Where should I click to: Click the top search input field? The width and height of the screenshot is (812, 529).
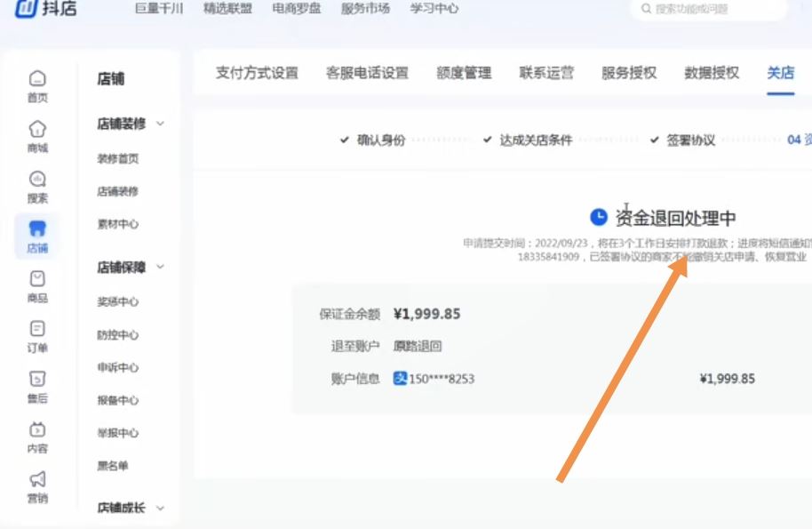coord(709,9)
